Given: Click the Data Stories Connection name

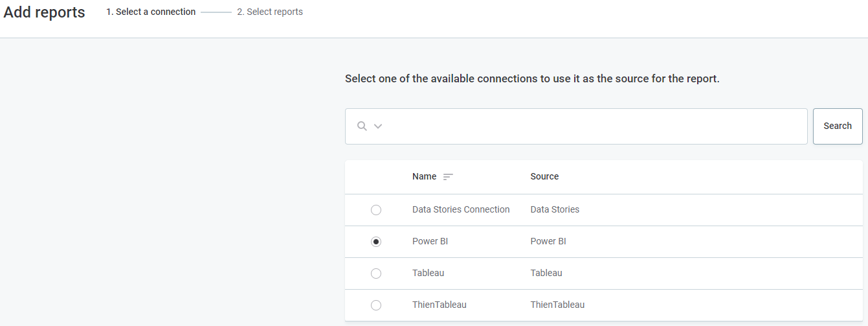Looking at the screenshot, I should point(461,209).
